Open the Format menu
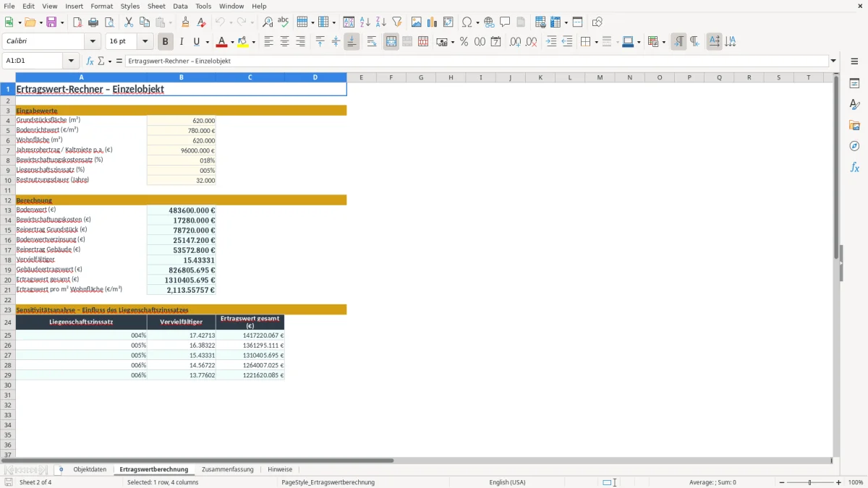The width and height of the screenshot is (868, 488). point(101,6)
